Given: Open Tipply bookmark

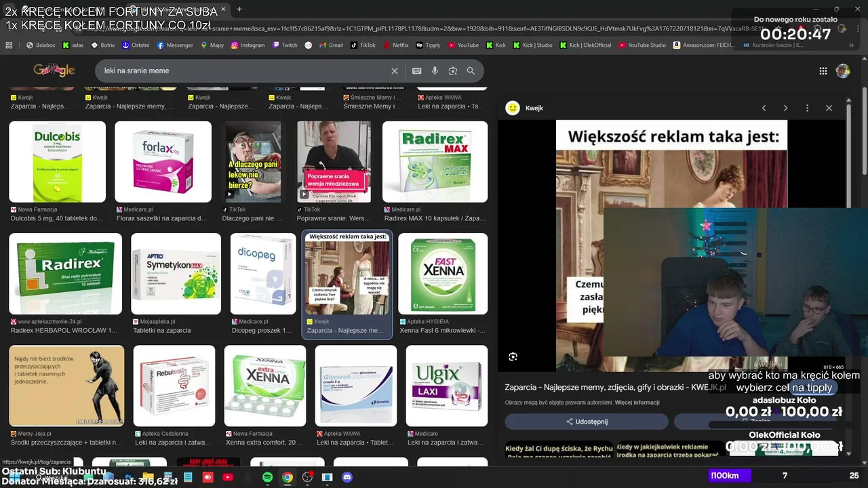Looking at the screenshot, I should [x=428, y=45].
